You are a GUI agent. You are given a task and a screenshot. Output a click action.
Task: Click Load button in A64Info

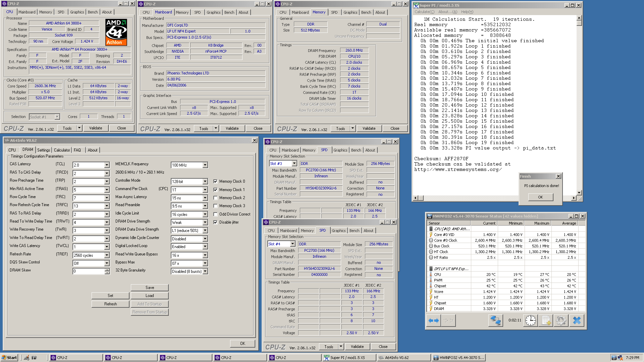click(x=150, y=296)
